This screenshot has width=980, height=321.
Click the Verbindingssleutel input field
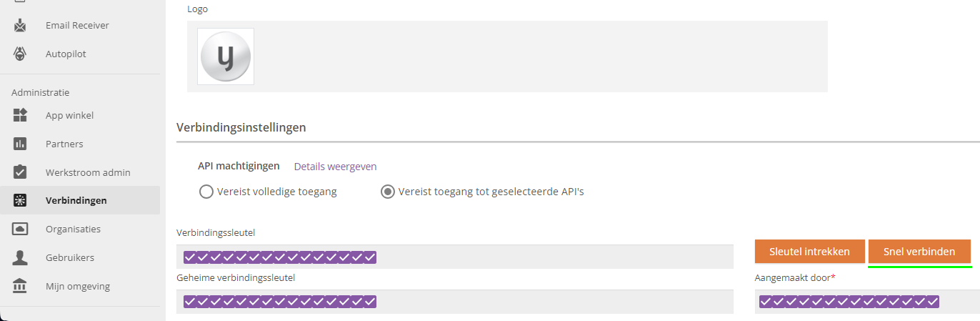[x=455, y=257]
